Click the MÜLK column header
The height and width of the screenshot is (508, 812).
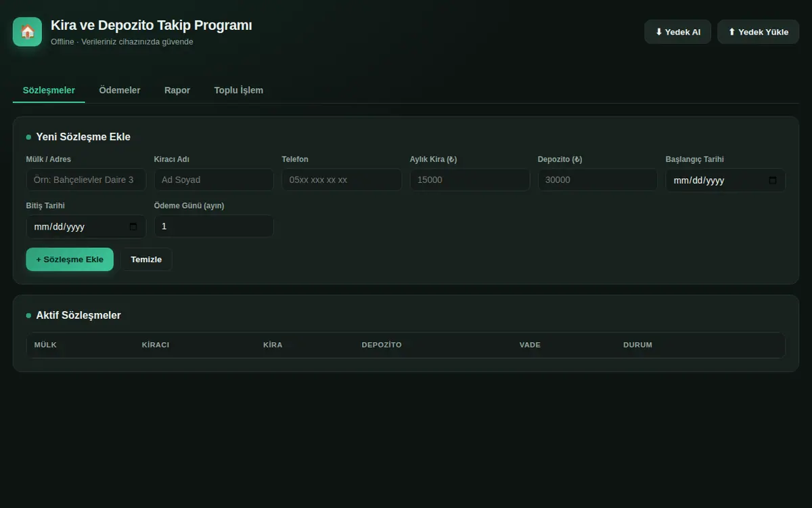tap(45, 345)
